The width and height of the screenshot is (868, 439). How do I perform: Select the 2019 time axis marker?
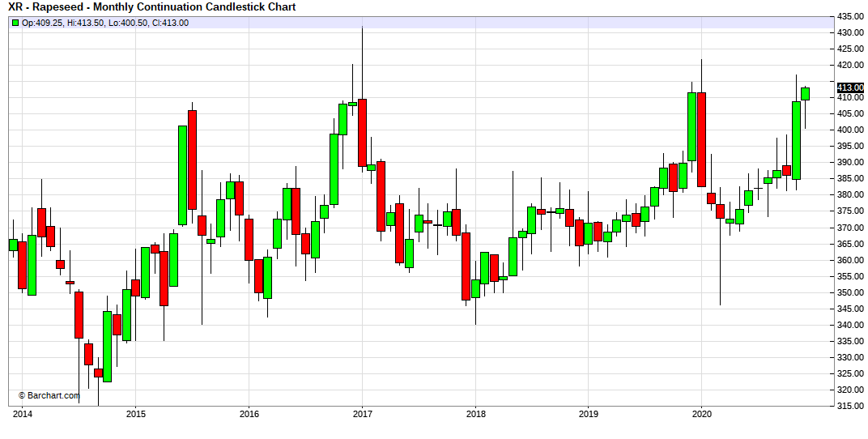588,413
